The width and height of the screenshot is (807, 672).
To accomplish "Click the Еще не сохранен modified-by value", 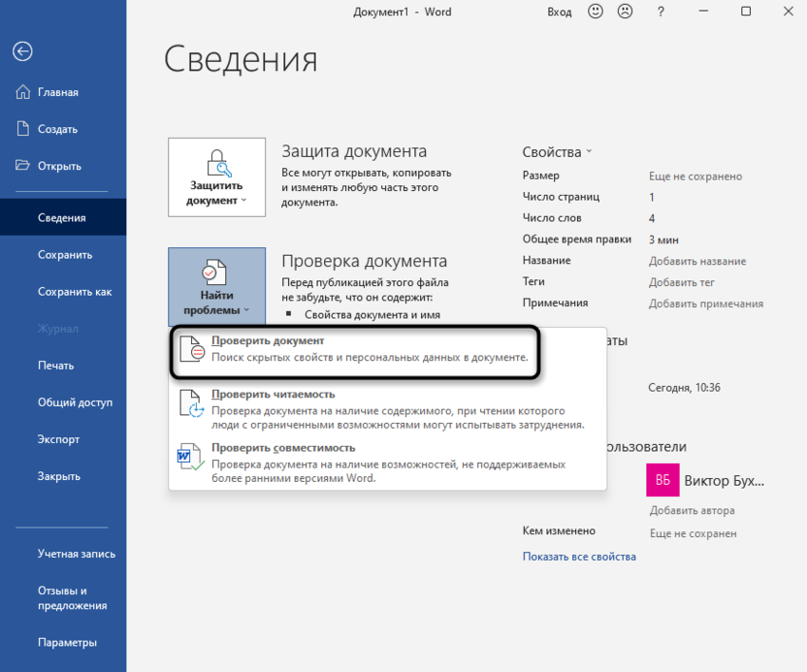I will [693, 533].
